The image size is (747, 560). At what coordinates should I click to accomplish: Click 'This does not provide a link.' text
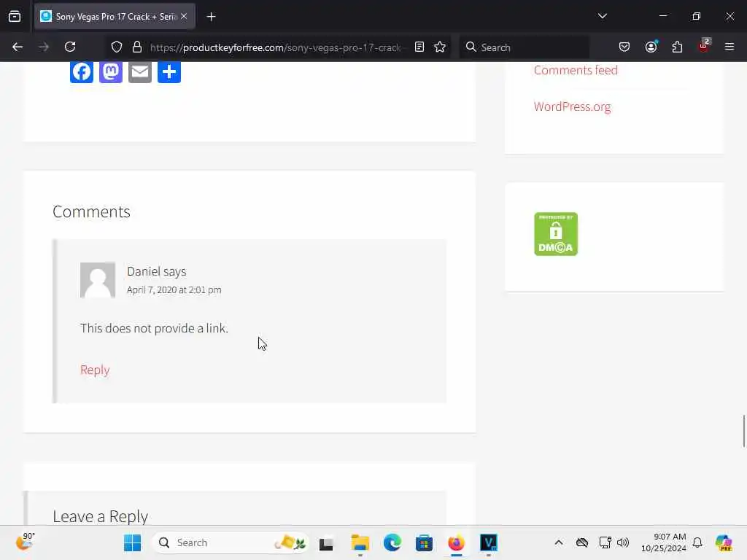[154, 328]
